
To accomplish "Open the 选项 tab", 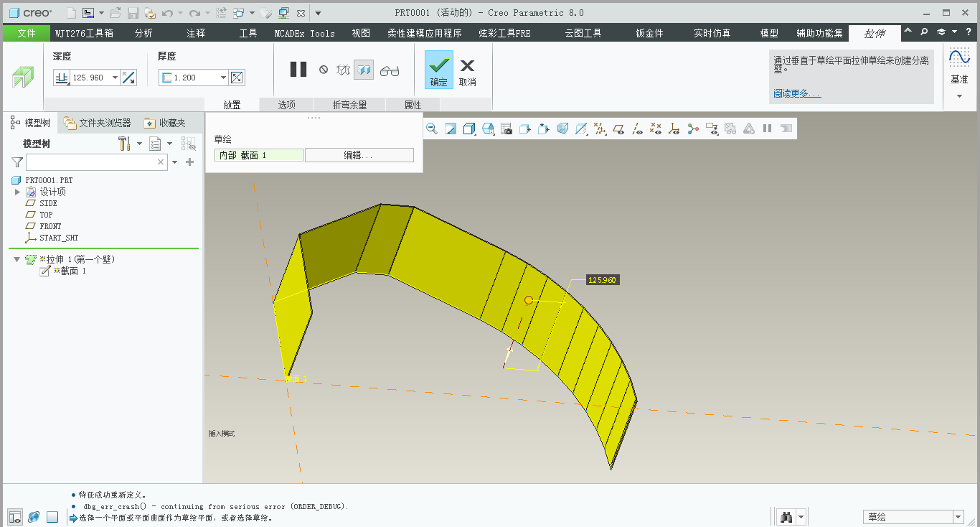I will tap(286, 105).
